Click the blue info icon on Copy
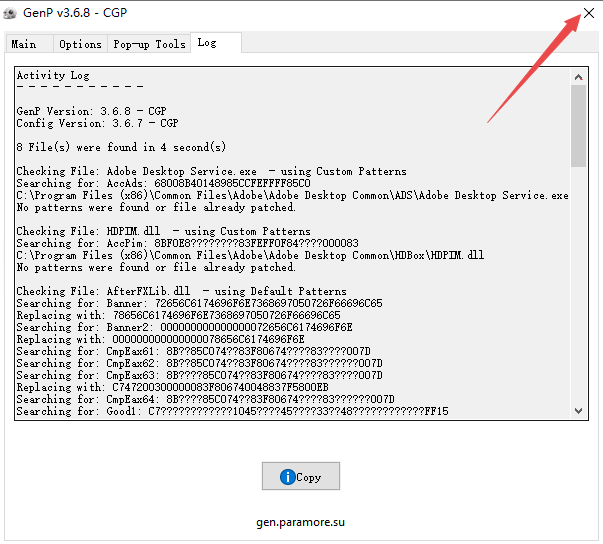Viewport: 603px width, 544px height. tap(288, 477)
